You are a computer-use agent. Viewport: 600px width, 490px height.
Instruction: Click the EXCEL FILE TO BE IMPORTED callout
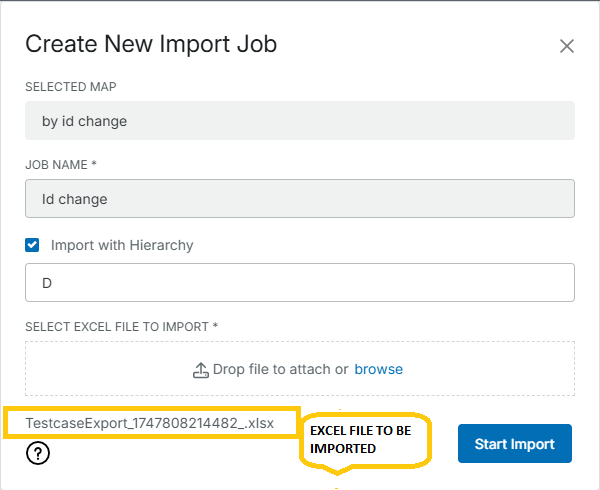(365, 439)
